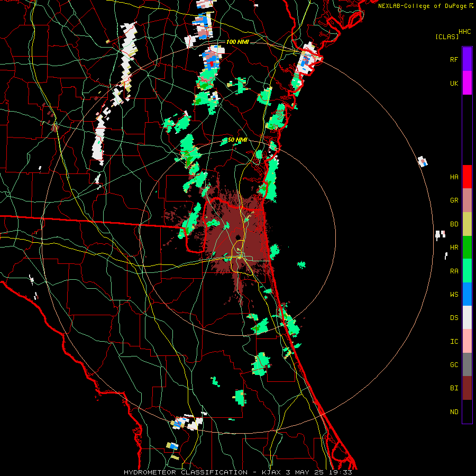476x476 pixels.
Task: Click the HA red legend swatch
Action: pyautogui.click(x=467, y=177)
